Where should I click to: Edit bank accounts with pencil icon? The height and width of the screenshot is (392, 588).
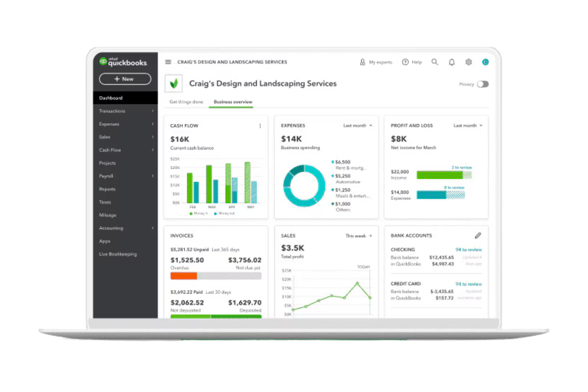coord(478,236)
